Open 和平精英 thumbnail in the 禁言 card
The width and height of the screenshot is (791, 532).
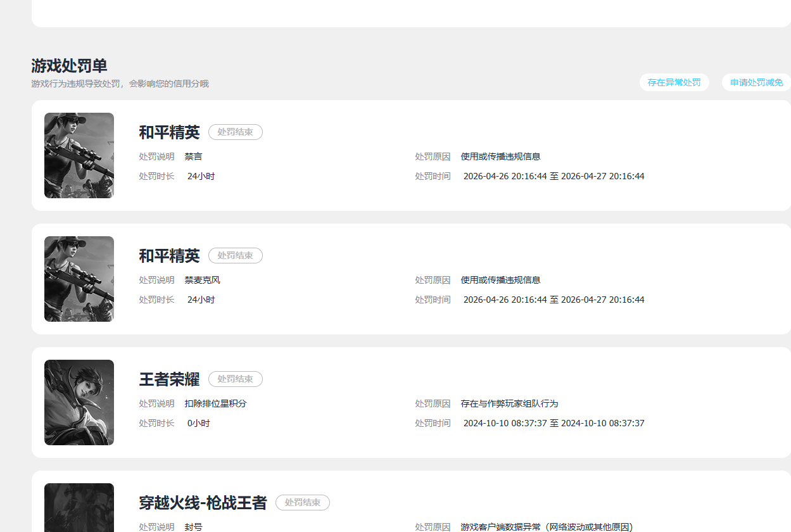click(79, 155)
